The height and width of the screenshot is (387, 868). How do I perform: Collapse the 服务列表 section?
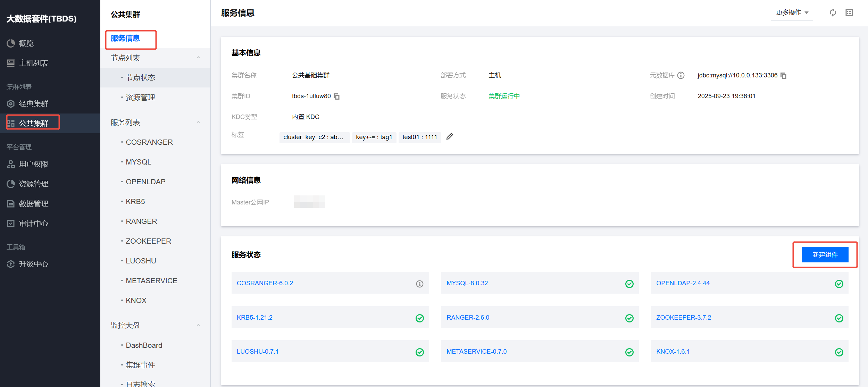[x=198, y=123]
